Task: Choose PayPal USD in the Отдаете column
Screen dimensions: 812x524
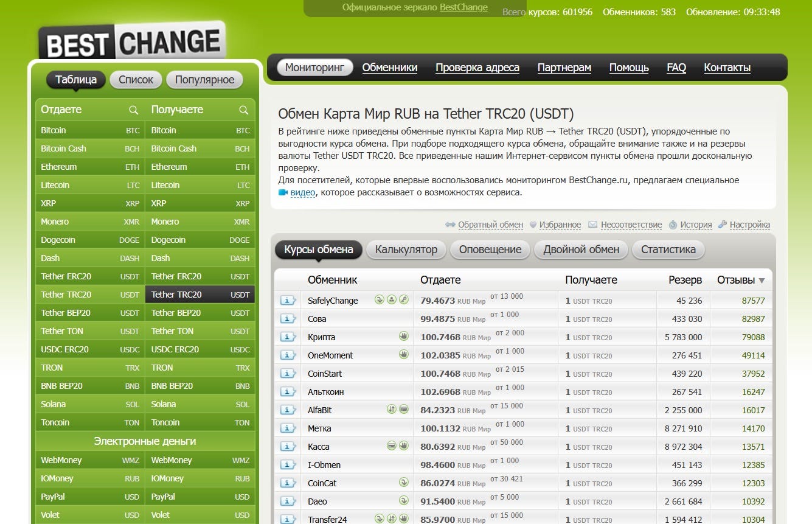Action: (90, 497)
